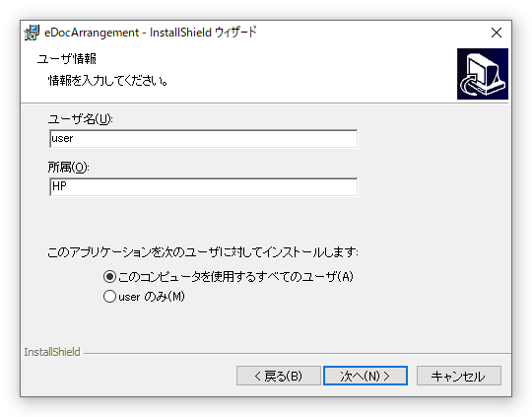Focus the 所属 text field containing 'HP'
Screen dimensions: 532x417
click(x=203, y=186)
